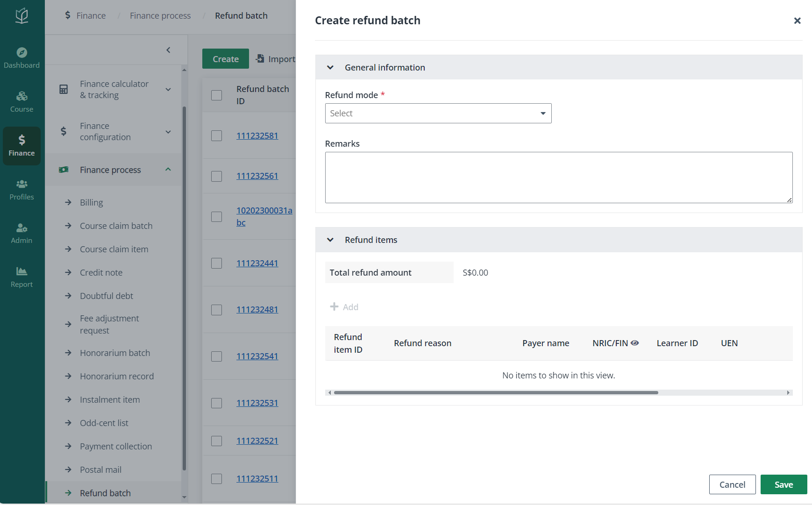Tick checkbox for batch 111232581
This screenshot has height=505, width=812.
[216, 136]
